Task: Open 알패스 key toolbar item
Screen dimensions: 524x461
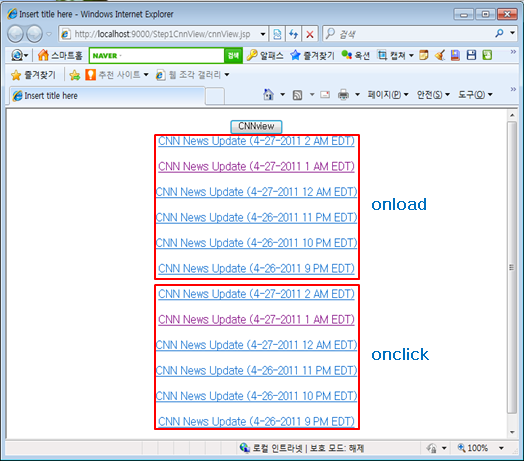Action: pos(265,55)
